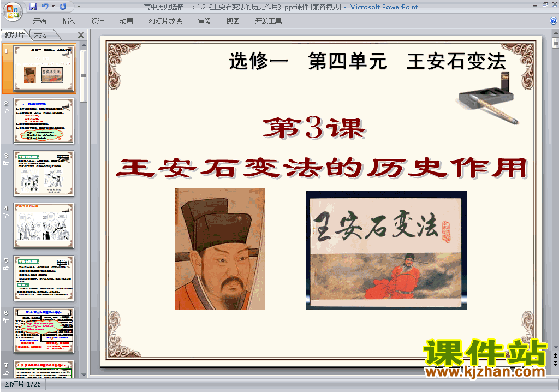The height and width of the screenshot is (392, 559).
Task: Click animation star icon beside slide 4
Action: tap(6, 216)
